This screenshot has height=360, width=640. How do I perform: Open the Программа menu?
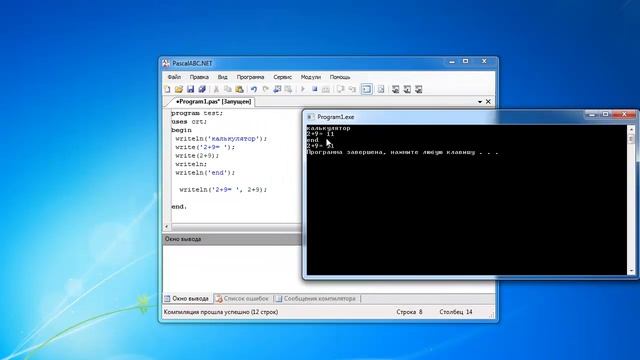251,77
